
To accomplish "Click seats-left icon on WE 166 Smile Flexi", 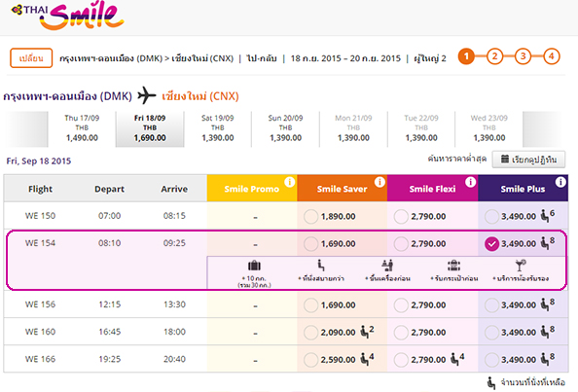I will pyautogui.click(x=454, y=359).
